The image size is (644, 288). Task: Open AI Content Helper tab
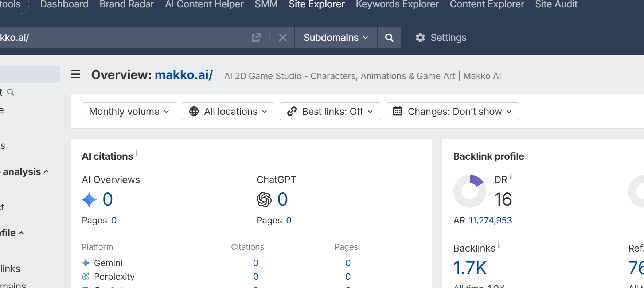(204, 4)
